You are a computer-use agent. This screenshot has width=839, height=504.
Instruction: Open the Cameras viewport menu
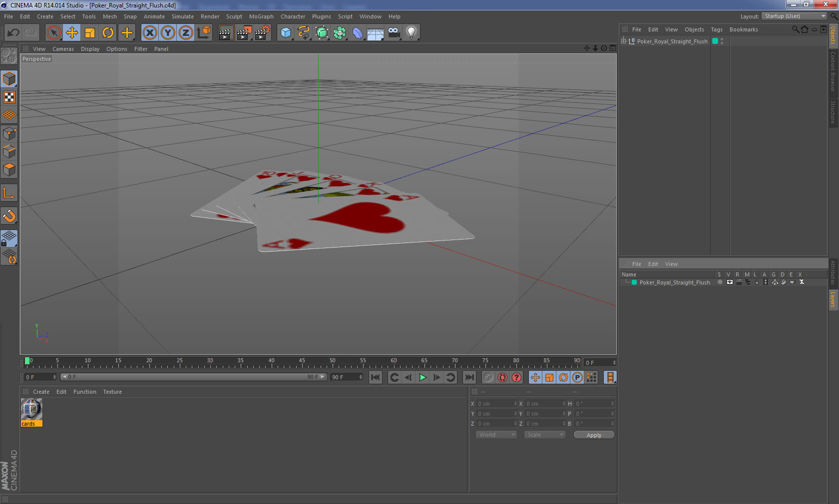tap(63, 49)
